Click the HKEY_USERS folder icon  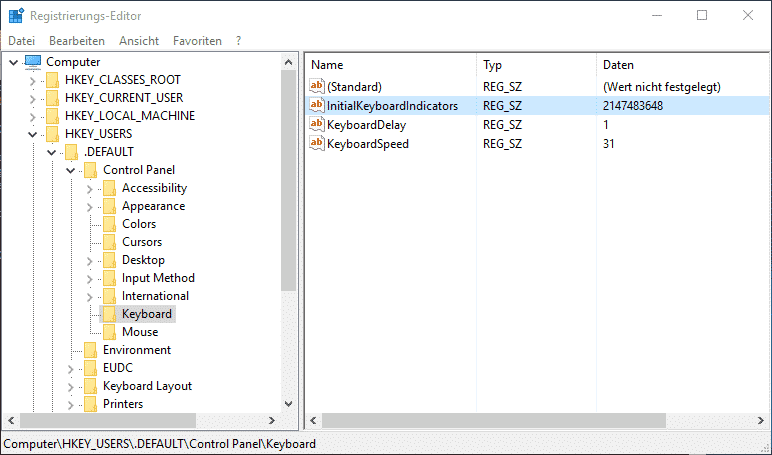tap(53, 134)
